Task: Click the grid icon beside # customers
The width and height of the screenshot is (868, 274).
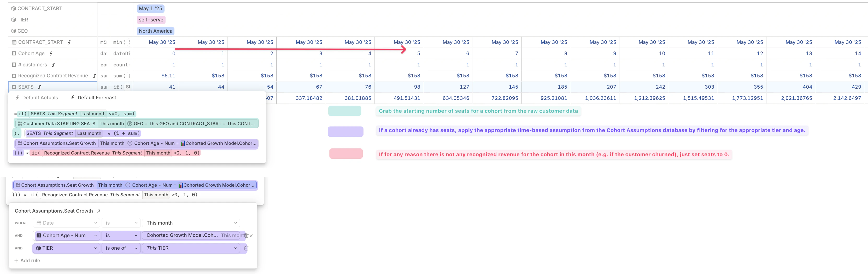Action: 14,65
